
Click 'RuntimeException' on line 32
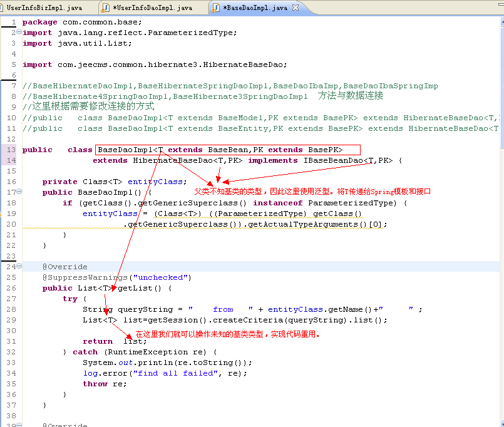(148, 351)
